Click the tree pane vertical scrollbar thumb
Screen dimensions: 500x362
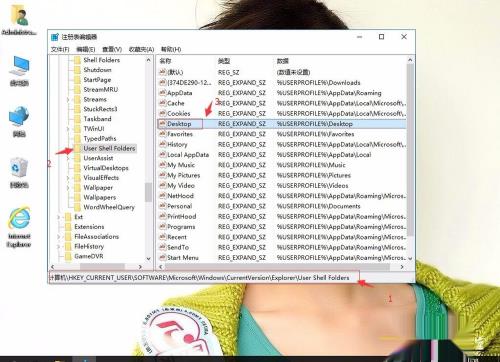click(x=148, y=192)
